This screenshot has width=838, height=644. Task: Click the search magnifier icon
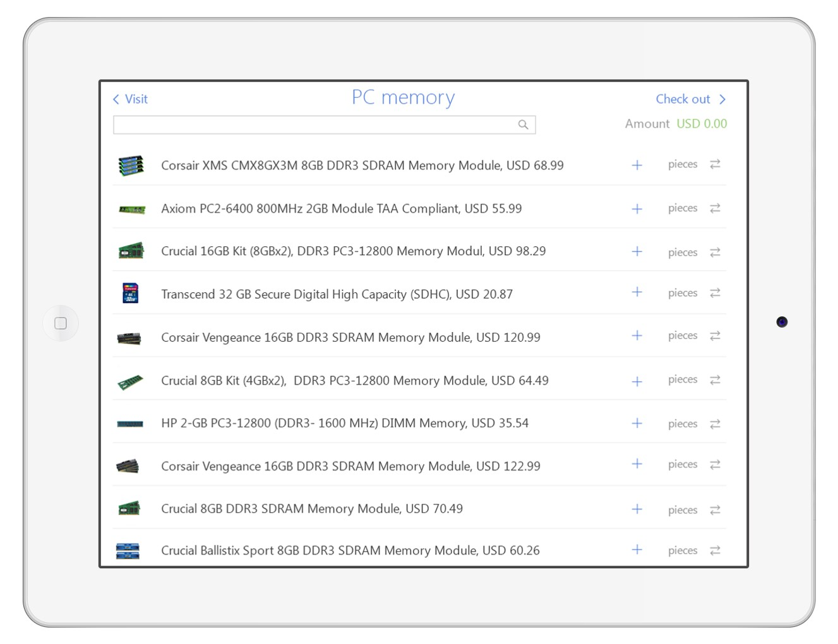coord(523,124)
